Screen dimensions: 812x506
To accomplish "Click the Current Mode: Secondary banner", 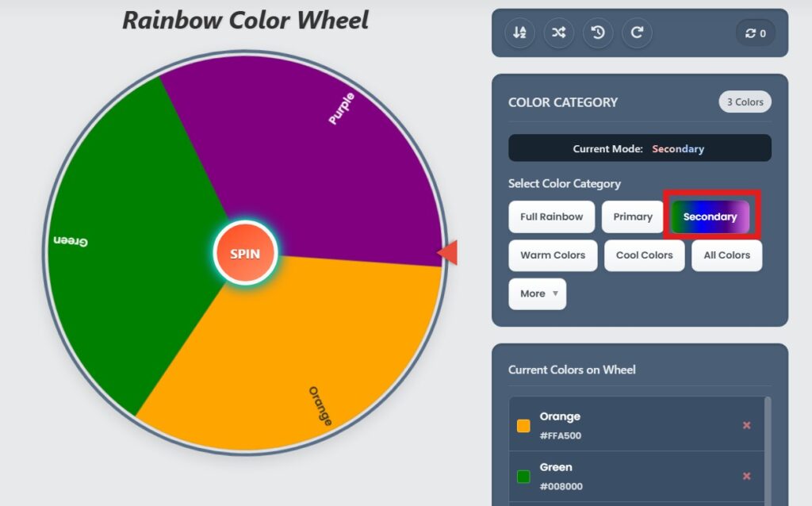I will point(639,148).
